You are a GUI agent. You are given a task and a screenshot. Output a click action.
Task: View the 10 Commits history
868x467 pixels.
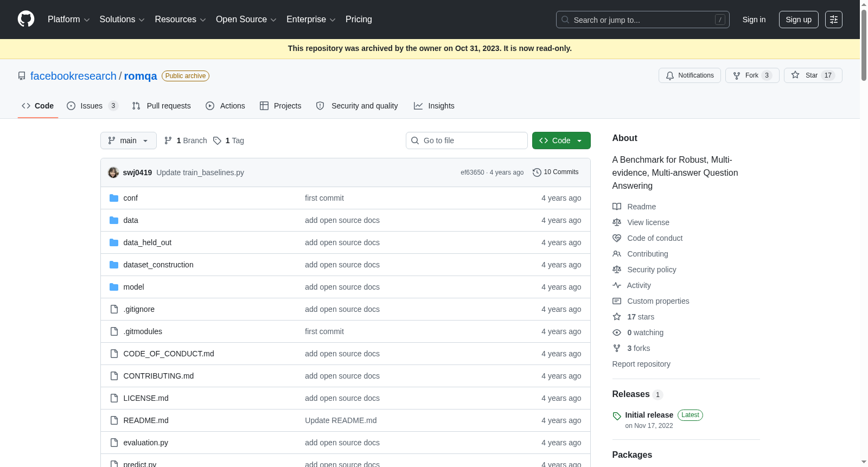pos(556,172)
